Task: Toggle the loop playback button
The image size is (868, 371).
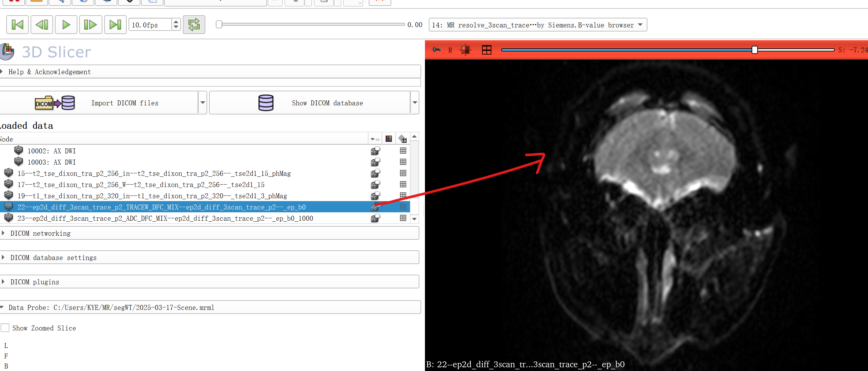Action: click(x=194, y=25)
